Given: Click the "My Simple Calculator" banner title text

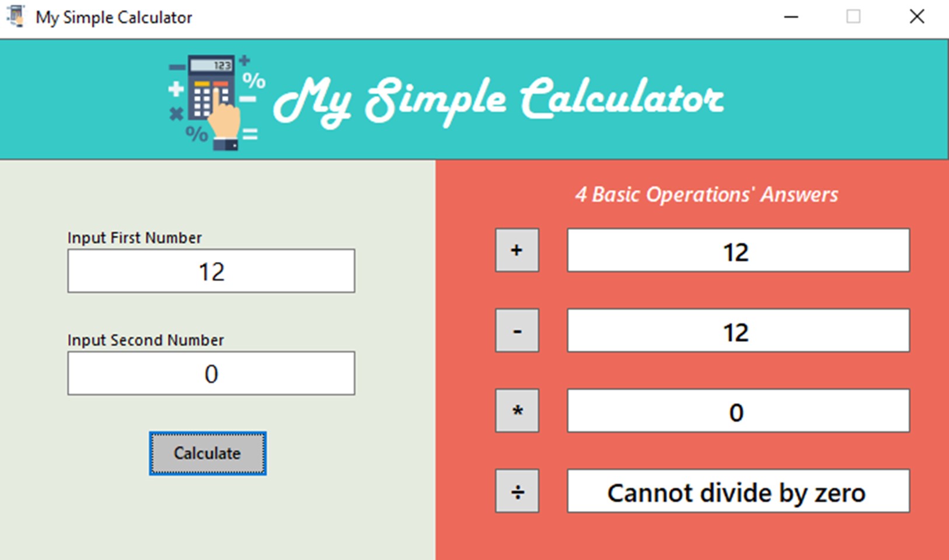Looking at the screenshot, I should click(498, 100).
